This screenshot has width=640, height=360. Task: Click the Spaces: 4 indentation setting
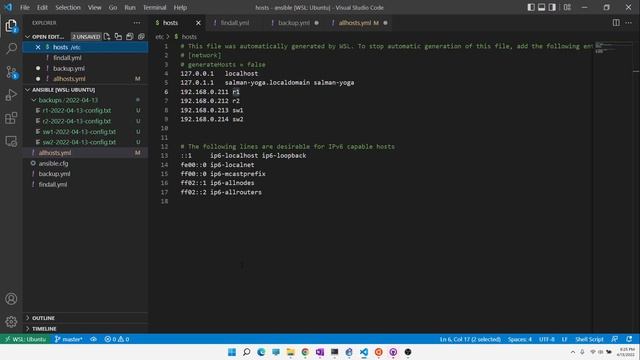pyautogui.click(x=520, y=339)
